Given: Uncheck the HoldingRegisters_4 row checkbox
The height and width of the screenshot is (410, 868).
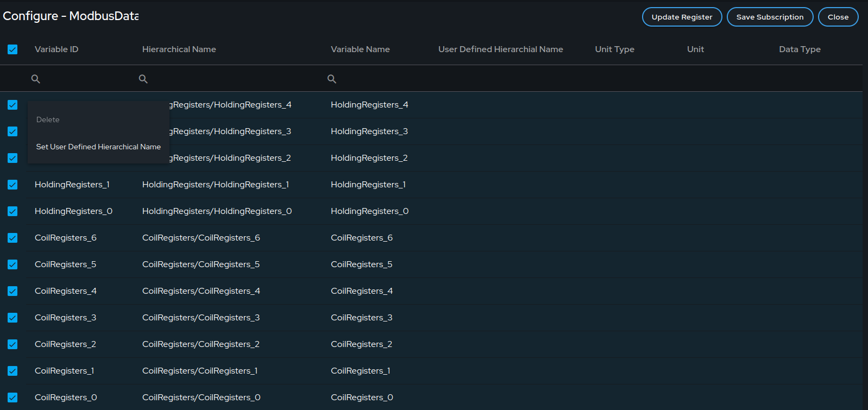Looking at the screenshot, I should 12,105.
